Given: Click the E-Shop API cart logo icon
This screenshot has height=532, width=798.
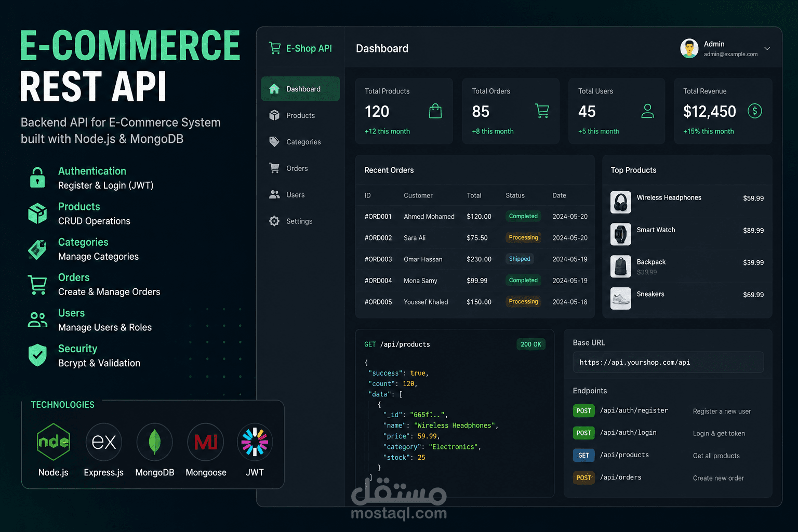Looking at the screenshot, I should [275, 48].
